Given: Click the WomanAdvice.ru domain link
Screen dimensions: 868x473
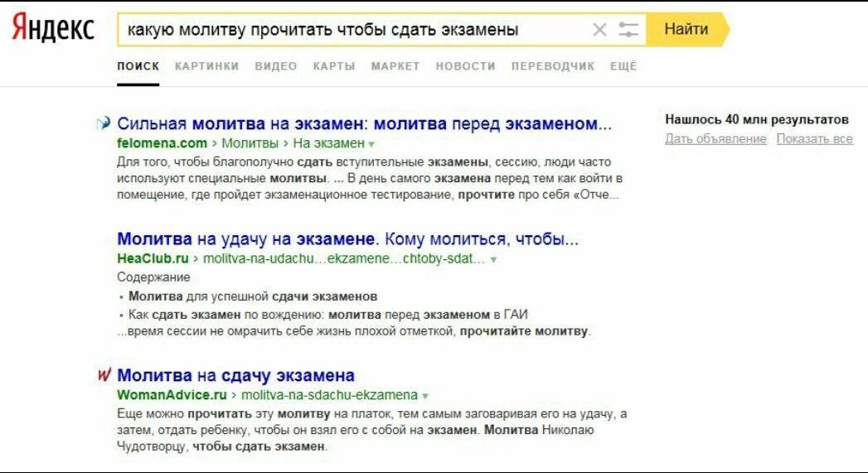Looking at the screenshot, I should 172,395.
